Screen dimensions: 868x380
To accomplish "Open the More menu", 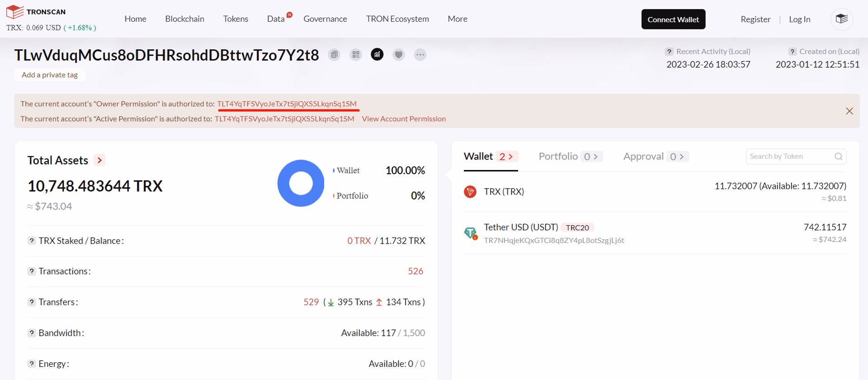I will pyautogui.click(x=458, y=19).
